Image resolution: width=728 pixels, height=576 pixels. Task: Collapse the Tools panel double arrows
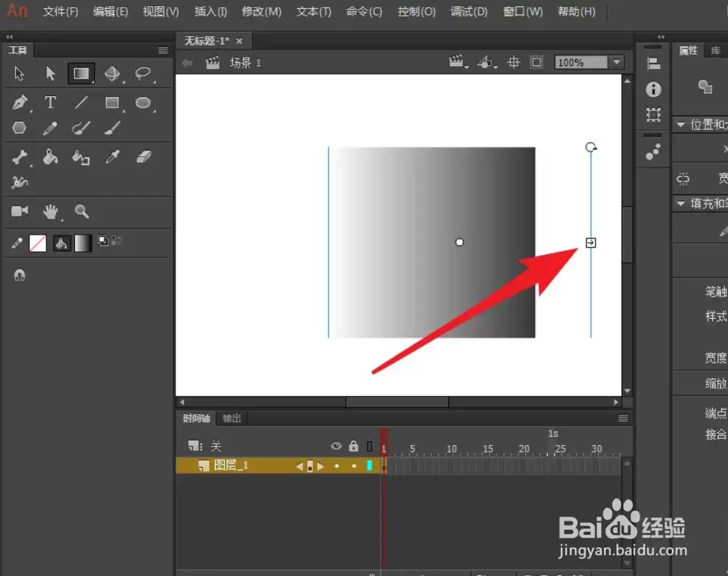[9, 36]
